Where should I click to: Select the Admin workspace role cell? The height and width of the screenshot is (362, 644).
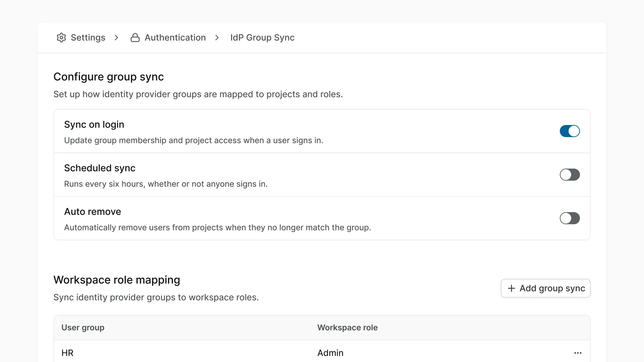tap(330, 353)
